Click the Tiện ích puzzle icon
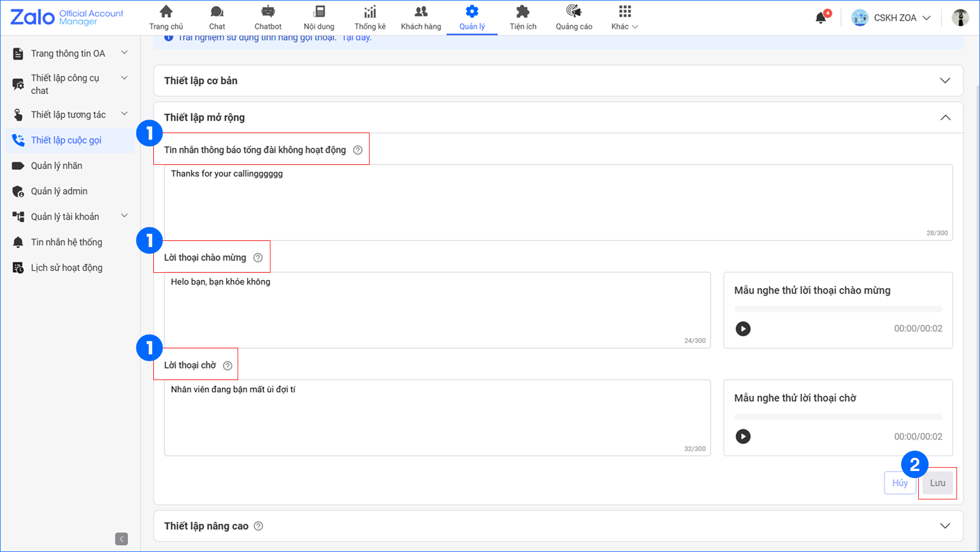Viewport: 980px width, 552px height. tap(523, 12)
